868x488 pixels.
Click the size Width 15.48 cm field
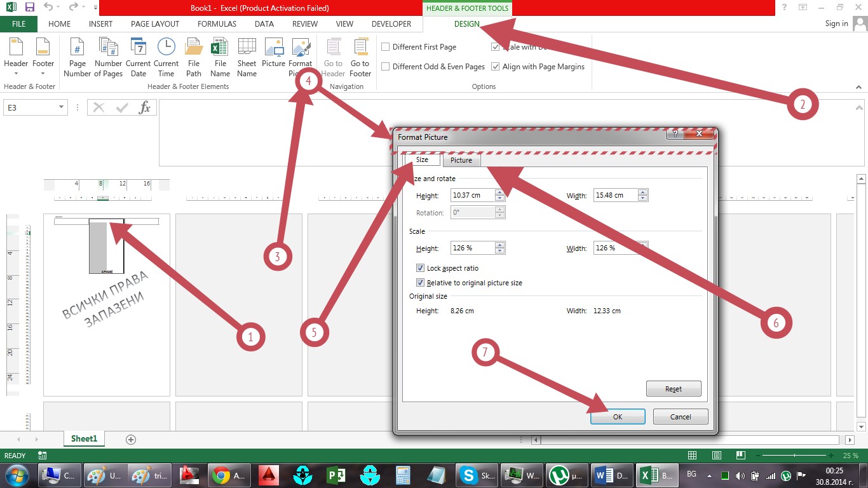tap(616, 195)
